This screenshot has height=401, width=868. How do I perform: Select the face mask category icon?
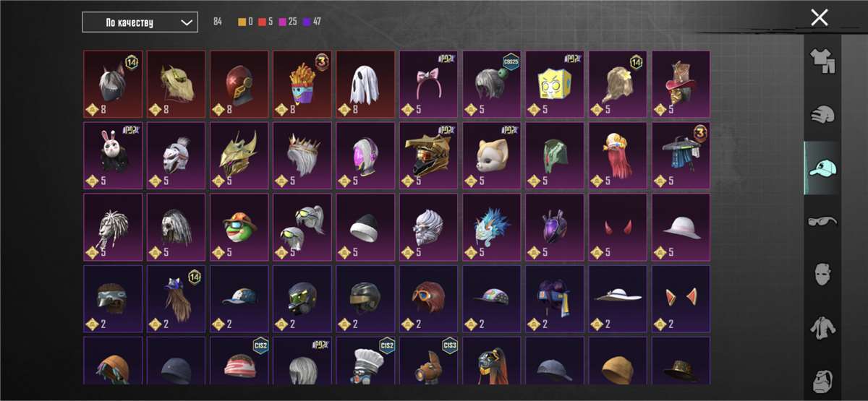click(x=822, y=275)
